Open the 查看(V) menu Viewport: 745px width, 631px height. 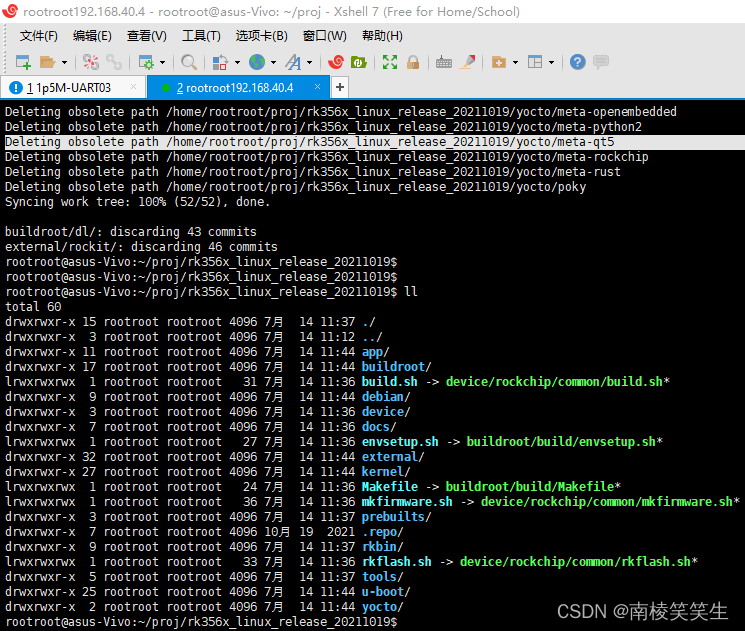pyautogui.click(x=147, y=36)
